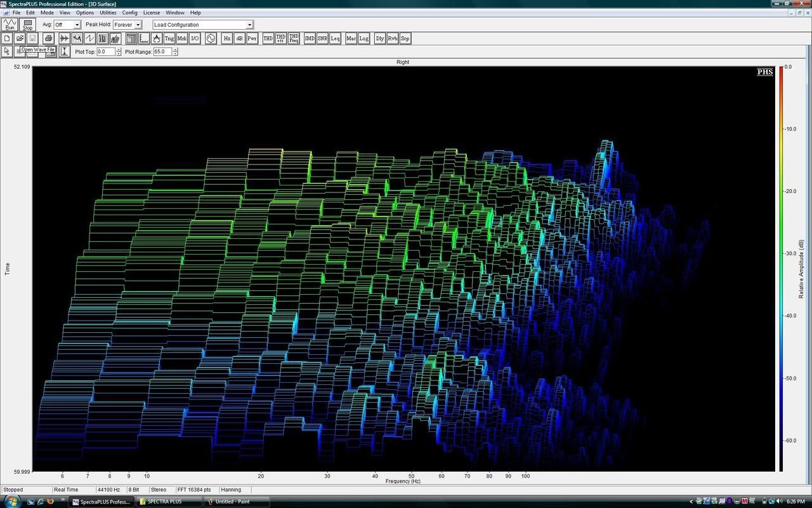
Task: Click the PHS indicator on the plot
Action: (765, 72)
